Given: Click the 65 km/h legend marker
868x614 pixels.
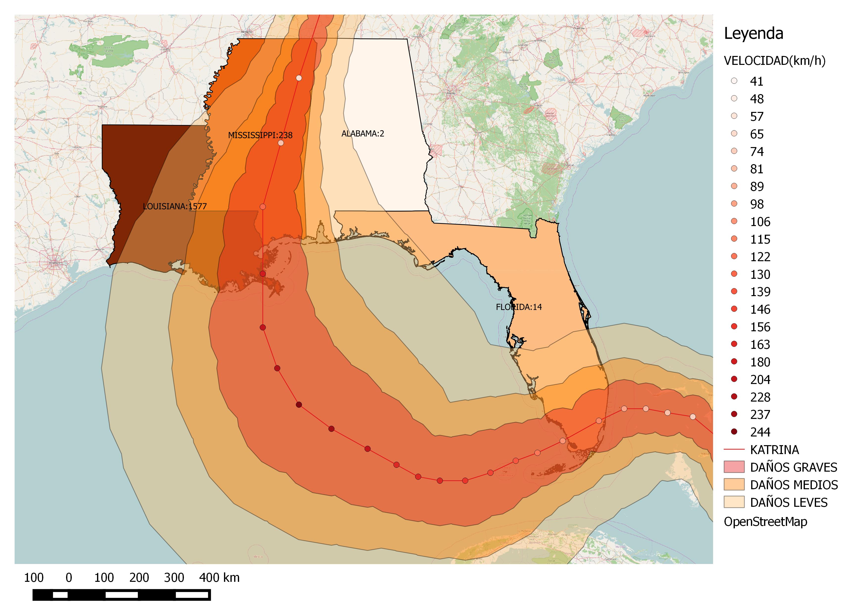Looking at the screenshot, I should (x=734, y=134).
